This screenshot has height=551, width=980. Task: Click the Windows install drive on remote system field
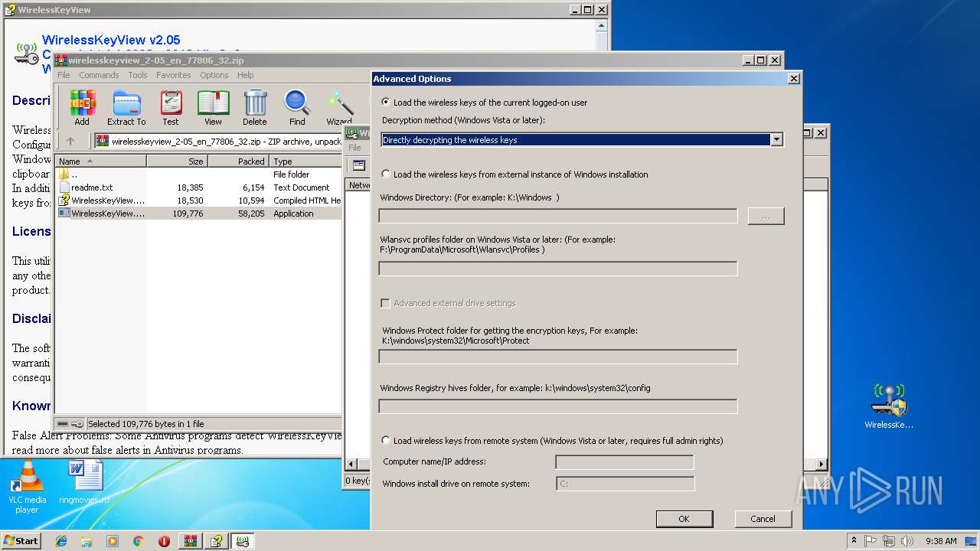(x=625, y=484)
